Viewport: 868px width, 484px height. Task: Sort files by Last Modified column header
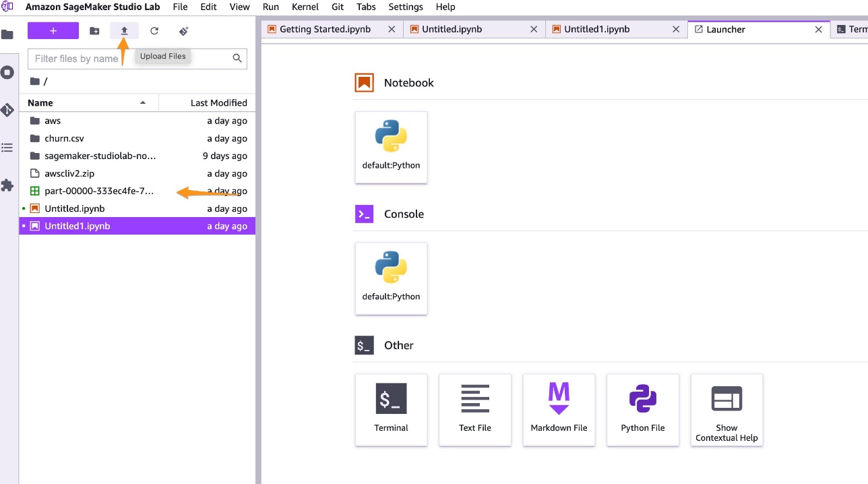pos(207,102)
